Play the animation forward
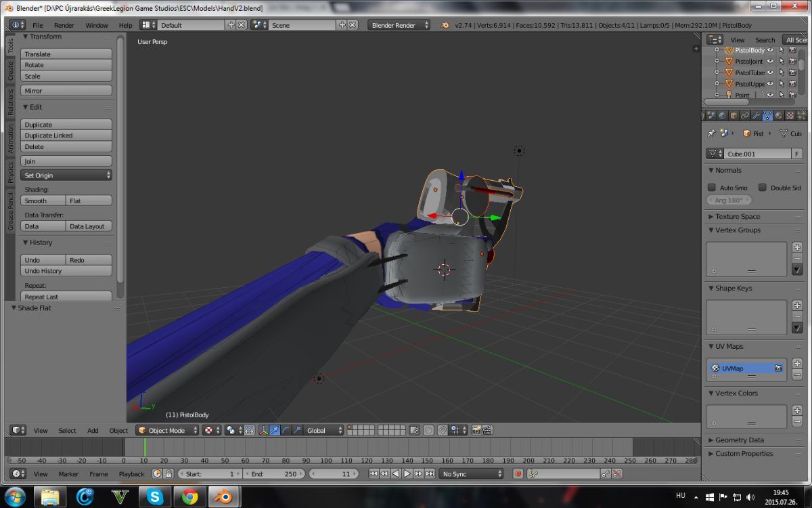Screen dimensions: 812x508 click(x=407, y=474)
